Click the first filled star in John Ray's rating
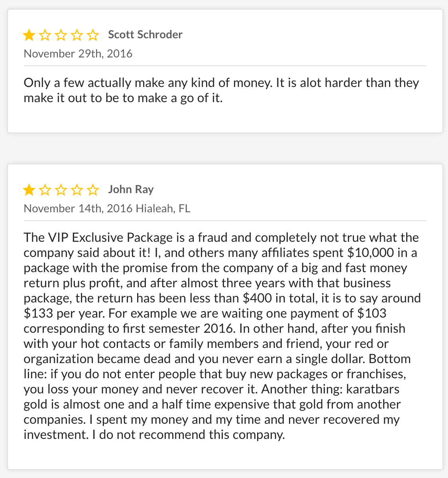This screenshot has height=478, width=448. point(29,190)
